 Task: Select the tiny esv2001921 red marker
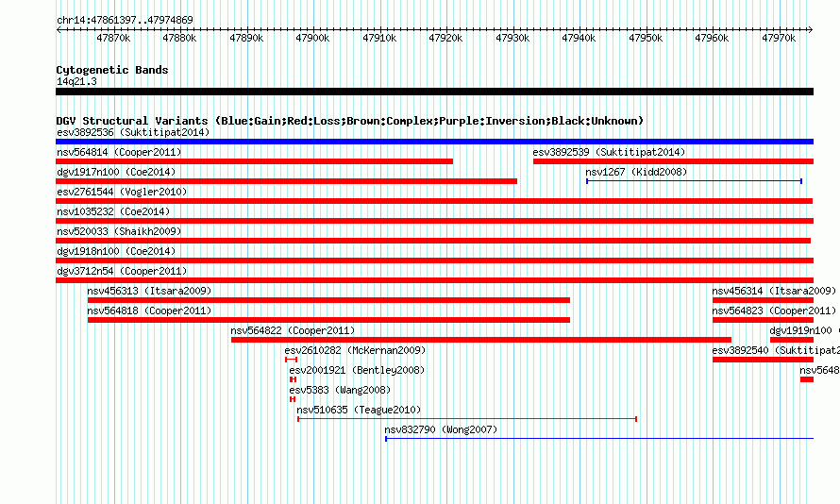point(293,379)
